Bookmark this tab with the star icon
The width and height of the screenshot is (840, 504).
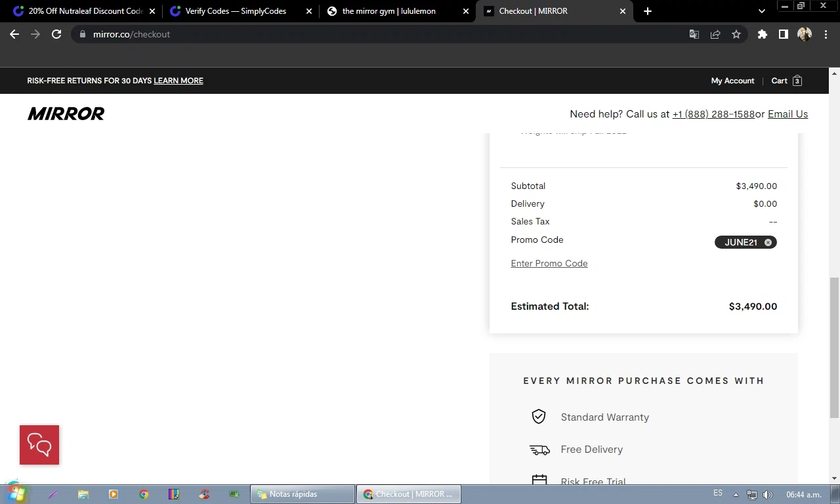point(736,34)
